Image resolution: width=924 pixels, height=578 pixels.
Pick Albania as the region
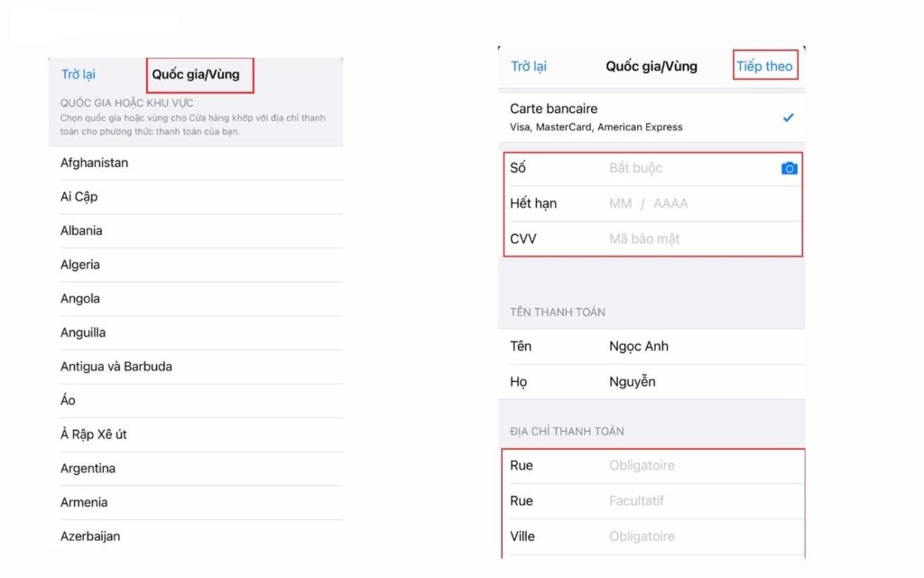tap(81, 230)
